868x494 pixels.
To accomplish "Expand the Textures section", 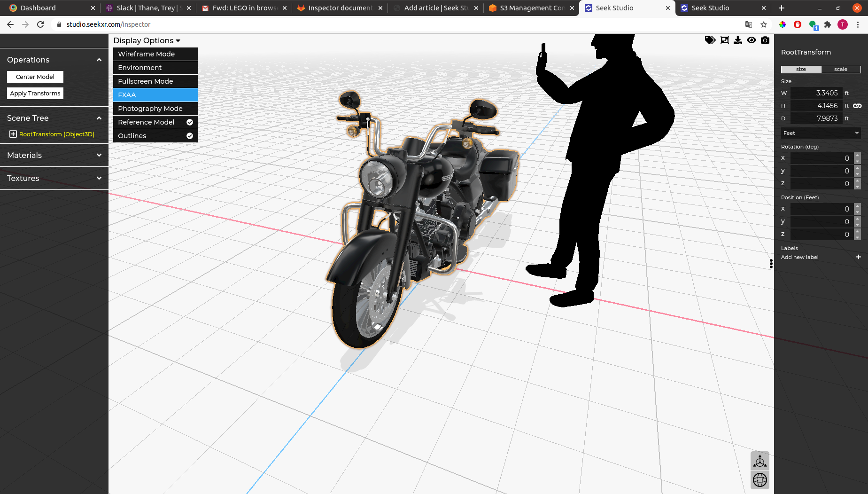I will (x=99, y=178).
